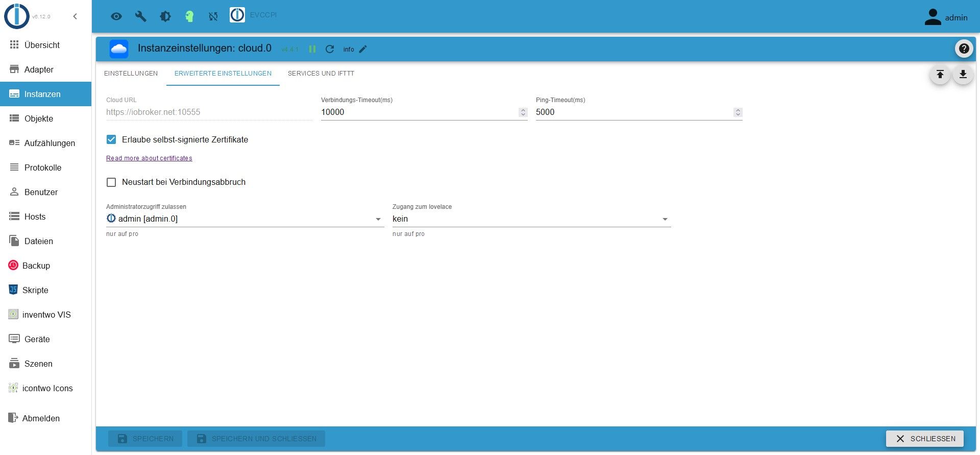980x455 pixels.
Task: Select the EVCCPI host logo in top bar
Action: tap(237, 15)
